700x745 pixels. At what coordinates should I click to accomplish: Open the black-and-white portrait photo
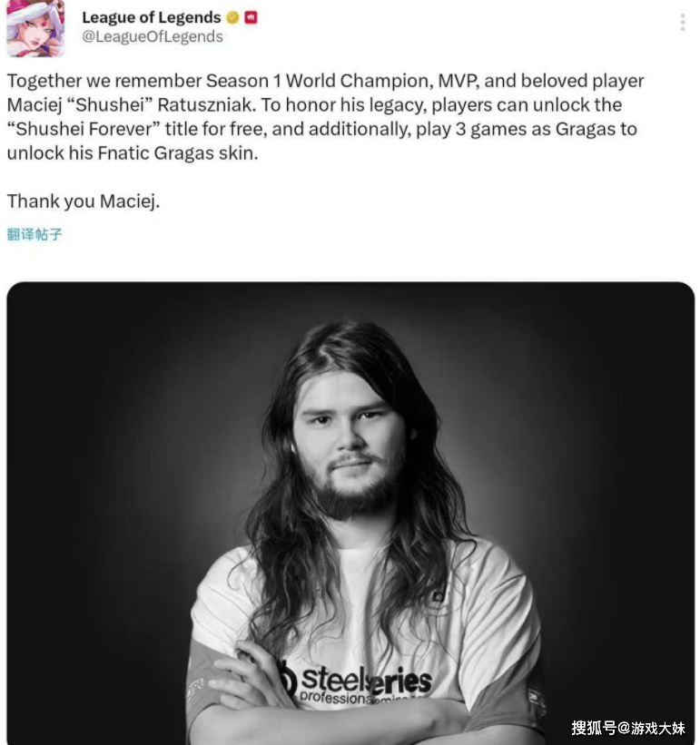coord(350,513)
